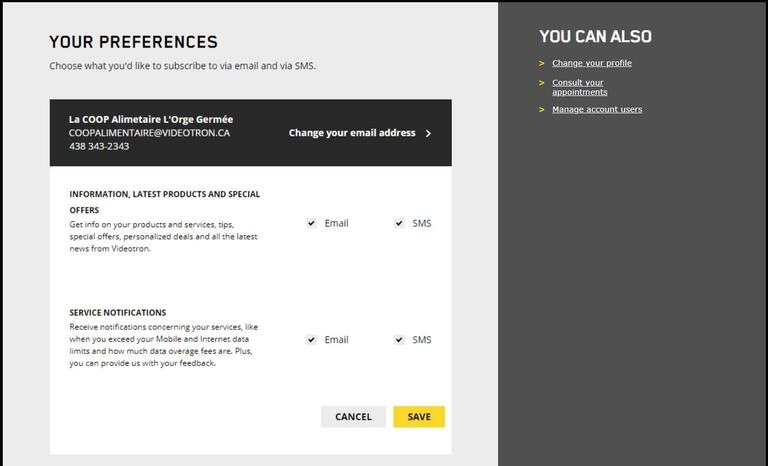Disable Email for service notifications
768x466 pixels.
[x=312, y=340]
